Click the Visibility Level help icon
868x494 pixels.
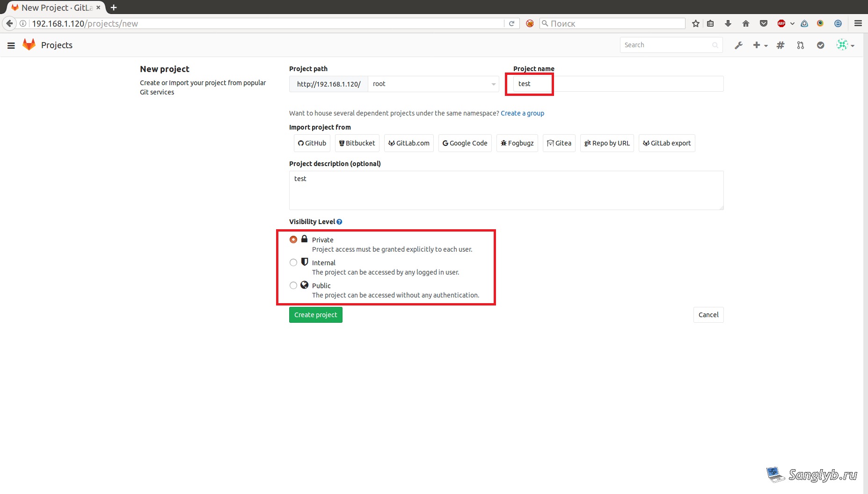coord(339,222)
